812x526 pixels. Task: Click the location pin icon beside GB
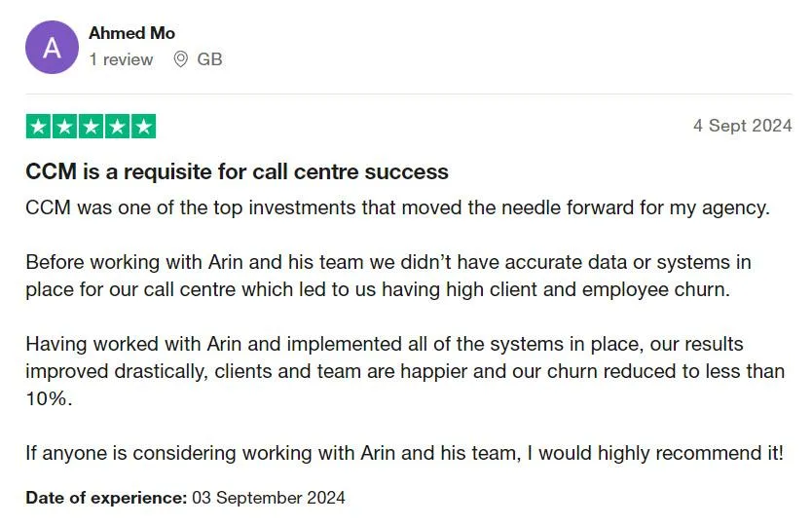tap(180, 59)
